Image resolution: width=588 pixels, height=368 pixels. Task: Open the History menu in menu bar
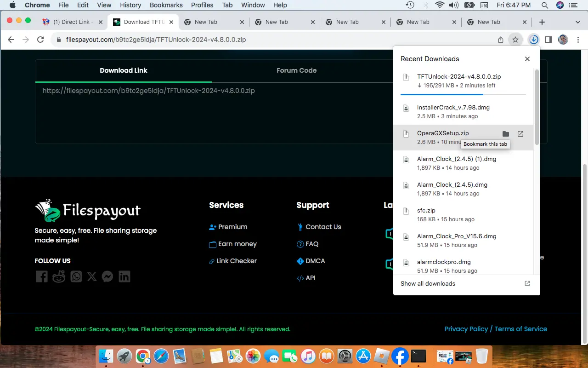tap(130, 5)
